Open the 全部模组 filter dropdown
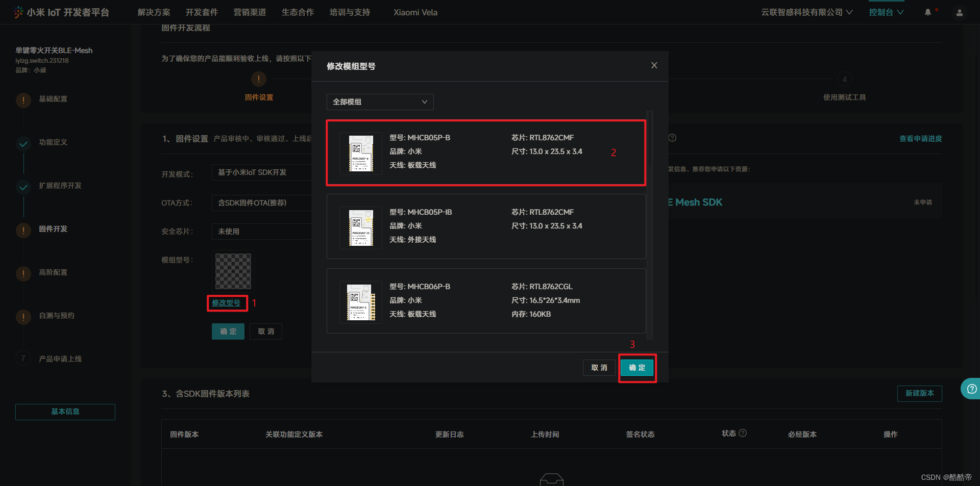The height and width of the screenshot is (486, 980). (380, 102)
